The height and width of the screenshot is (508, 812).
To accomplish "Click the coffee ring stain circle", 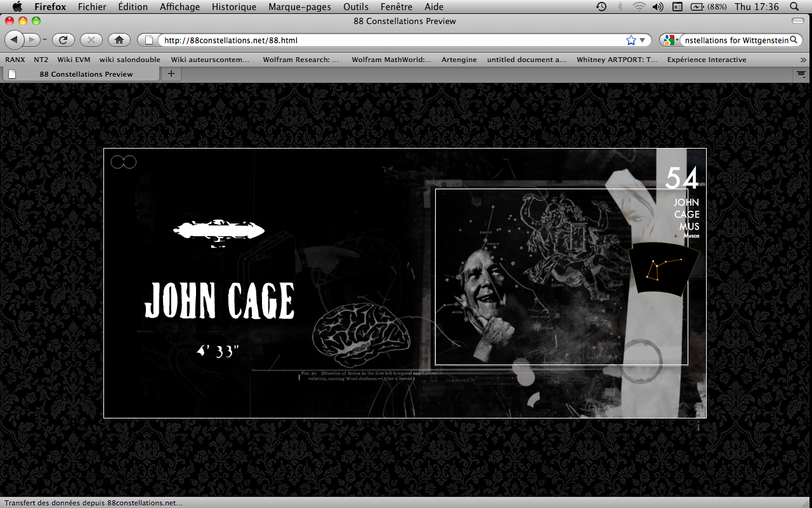I will point(641,361).
